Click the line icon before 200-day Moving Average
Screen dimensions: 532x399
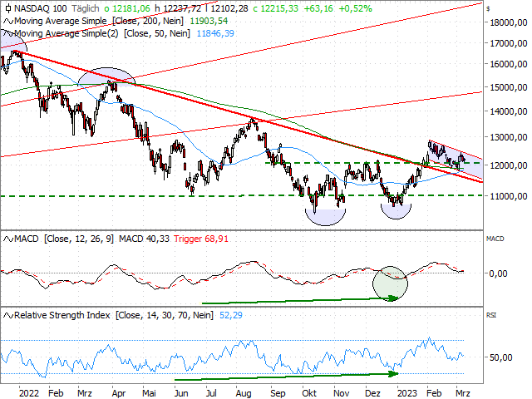point(8,22)
